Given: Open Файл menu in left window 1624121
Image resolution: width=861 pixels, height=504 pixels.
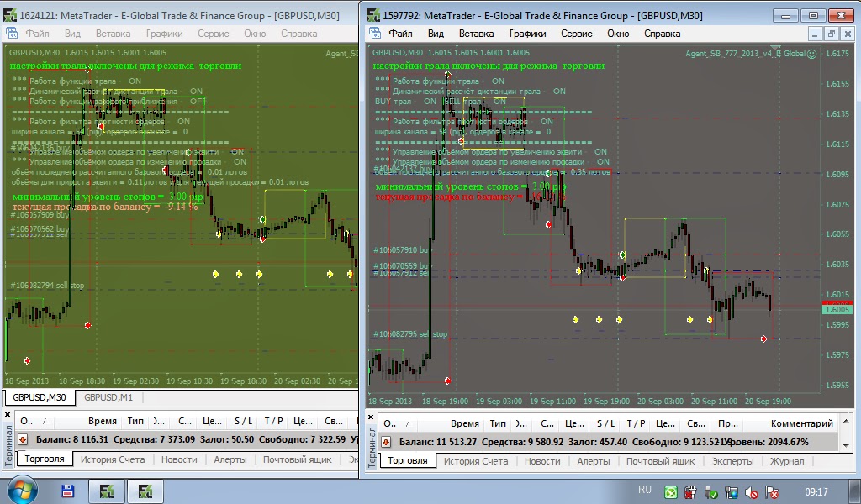Looking at the screenshot, I should pos(37,34).
